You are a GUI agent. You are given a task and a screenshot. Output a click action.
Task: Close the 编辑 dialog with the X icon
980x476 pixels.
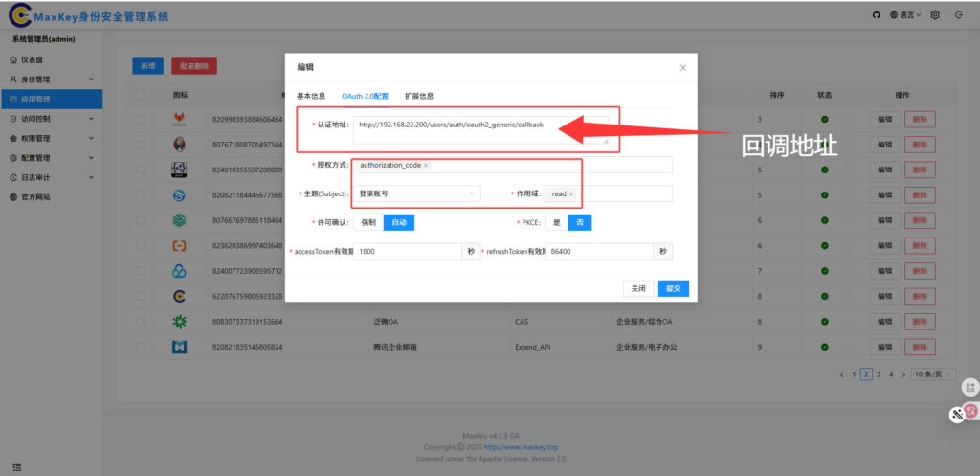682,68
